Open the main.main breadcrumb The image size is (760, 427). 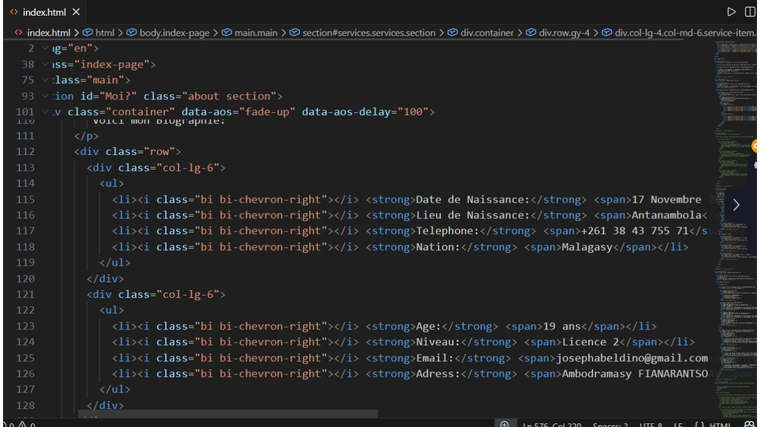[x=257, y=33]
